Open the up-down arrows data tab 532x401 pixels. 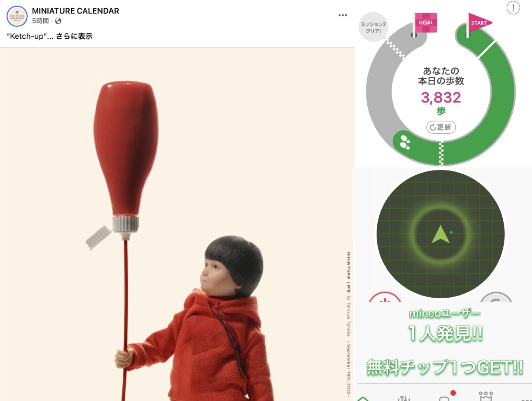click(404, 397)
